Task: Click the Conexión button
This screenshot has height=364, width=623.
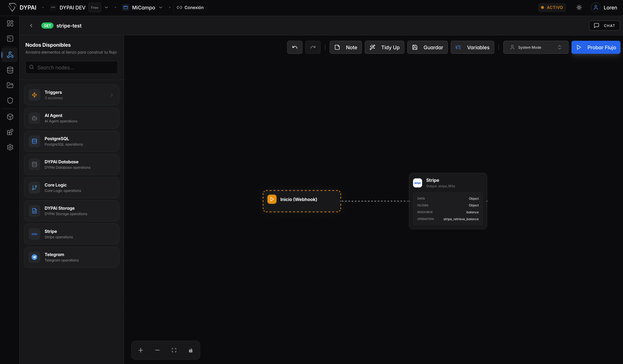Action: click(x=190, y=7)
